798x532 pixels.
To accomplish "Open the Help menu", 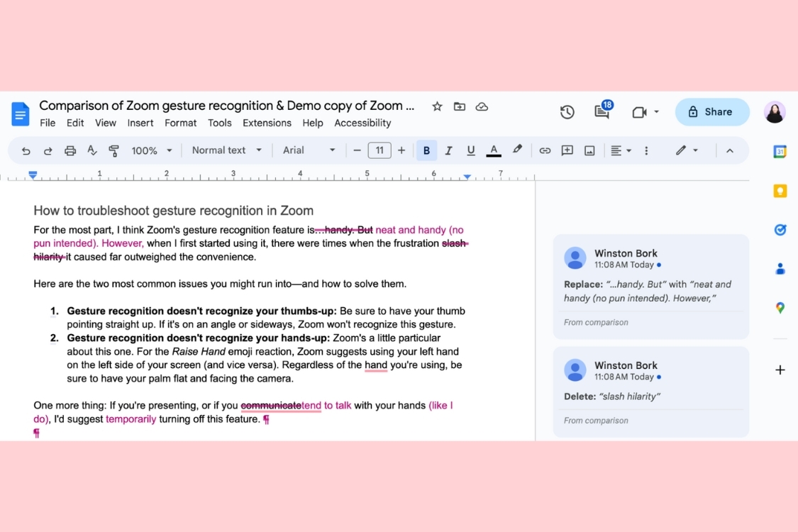I will point(313,123).
